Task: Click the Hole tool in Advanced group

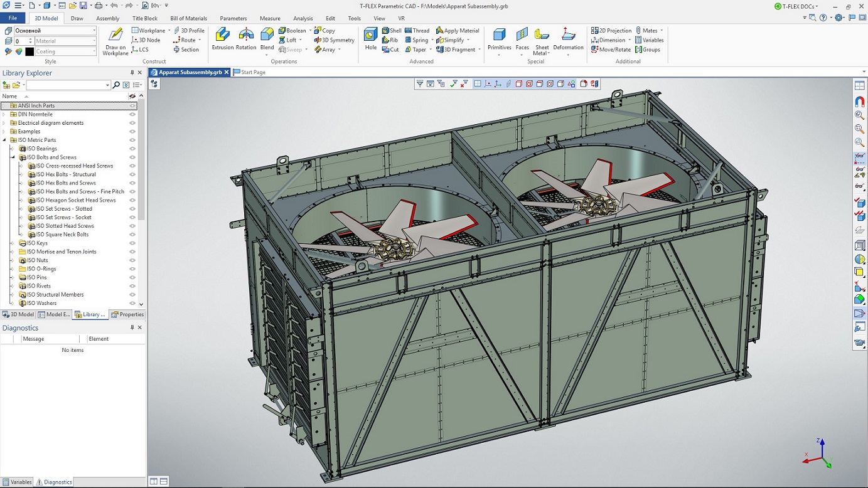Action: (x=370, y=38)
